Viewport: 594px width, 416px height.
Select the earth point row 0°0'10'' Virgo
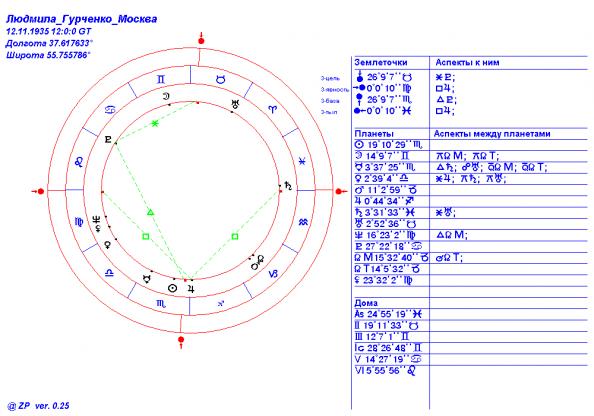coord(383,88)
